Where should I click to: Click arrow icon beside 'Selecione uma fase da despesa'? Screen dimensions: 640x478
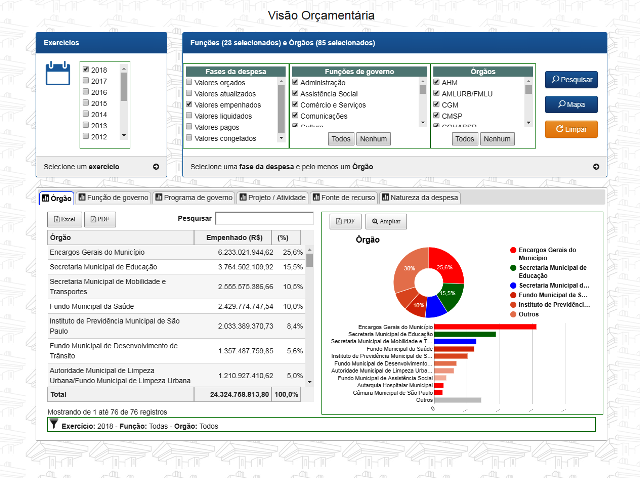click(x=596, y=167)
